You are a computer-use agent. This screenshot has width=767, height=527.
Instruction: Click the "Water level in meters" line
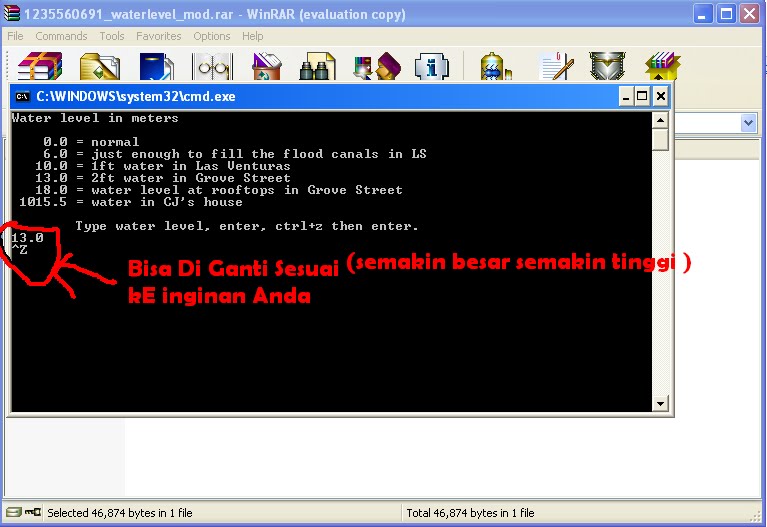95,118
